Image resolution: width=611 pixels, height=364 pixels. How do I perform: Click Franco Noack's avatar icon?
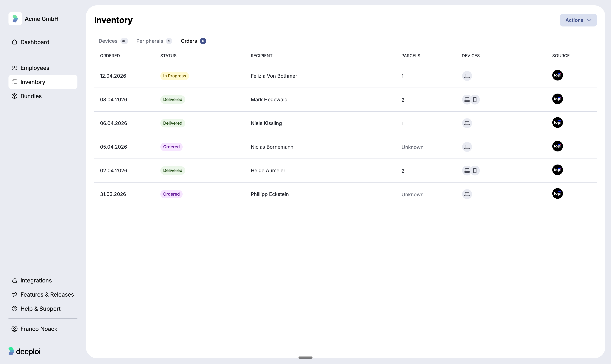[x=14, y=329]
